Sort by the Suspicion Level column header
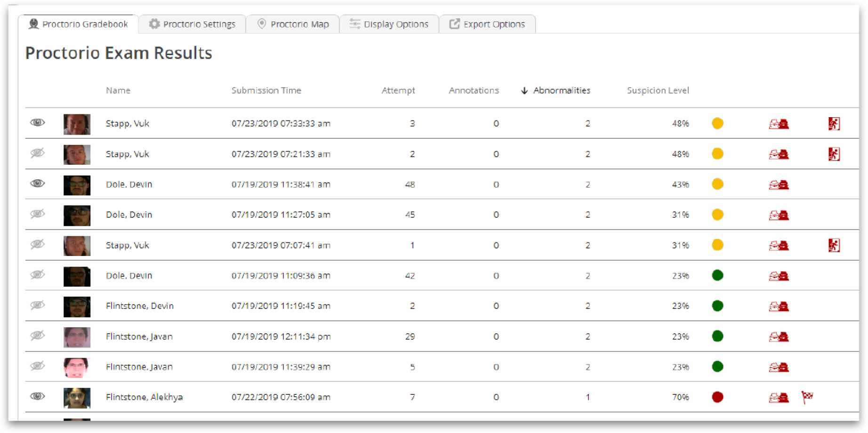 [658, 90]
